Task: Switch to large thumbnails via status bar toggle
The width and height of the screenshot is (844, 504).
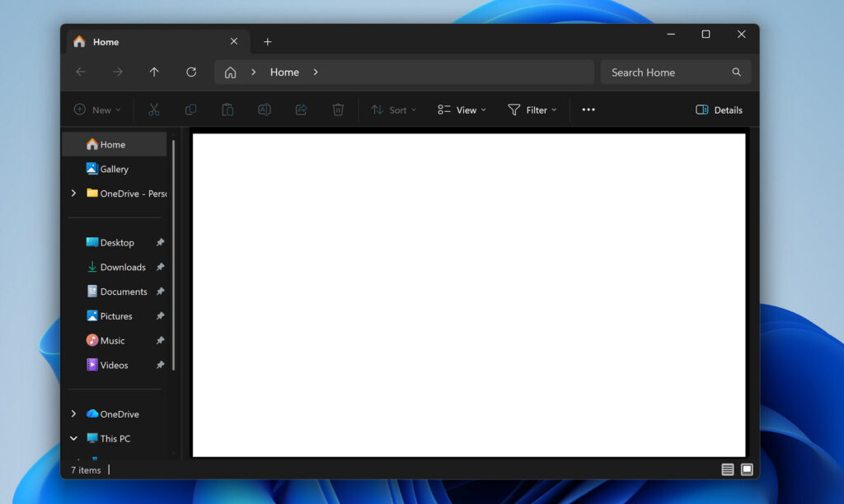Action: 747,469
